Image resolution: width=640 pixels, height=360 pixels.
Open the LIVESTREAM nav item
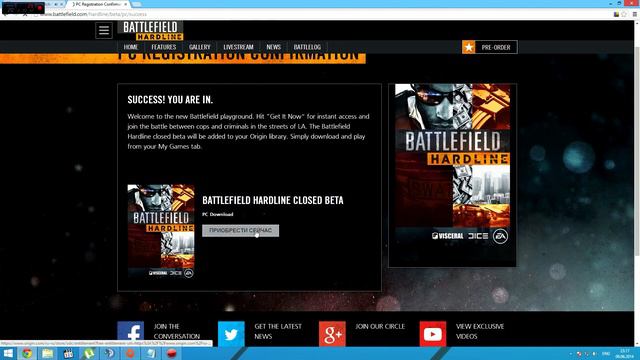coord(238,47)
